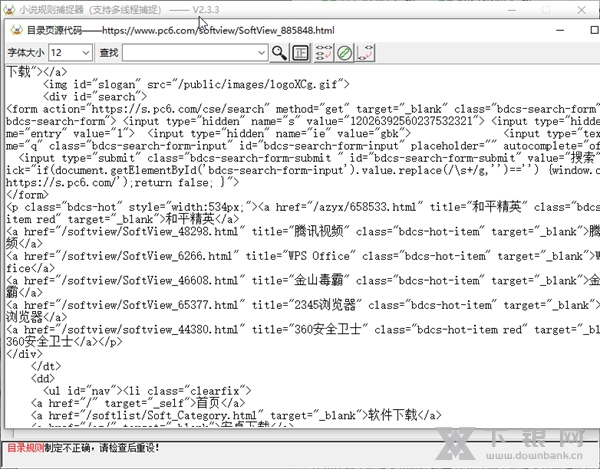Click the 正 regex match icon
600x469 pixels.
[x=301, y=52]
